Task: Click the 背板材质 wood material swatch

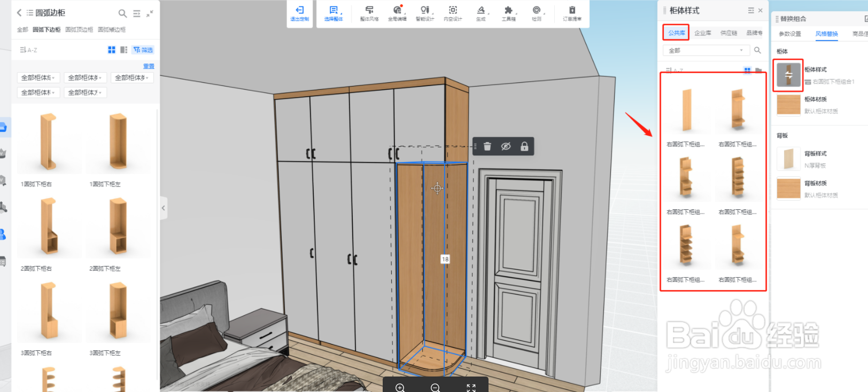Action: (x=788, y=189)
